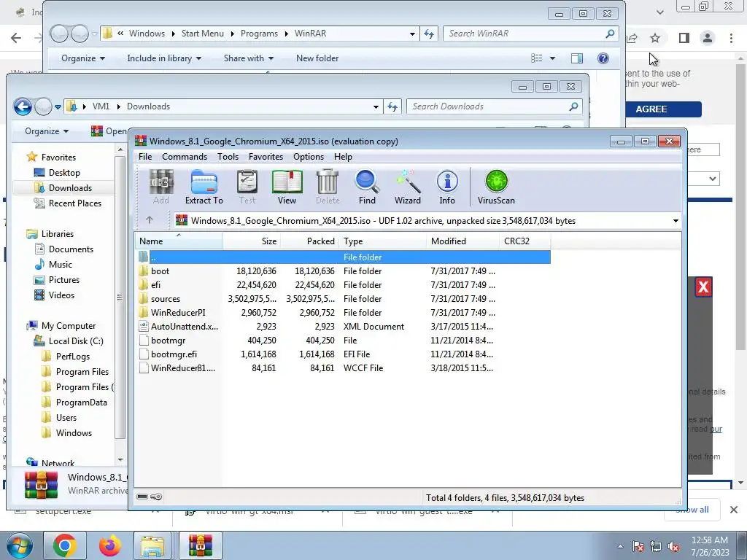This screenshot has width=747, height=560.
Task: Toggle Chrome side panel icon
Action: click(684, 38)
